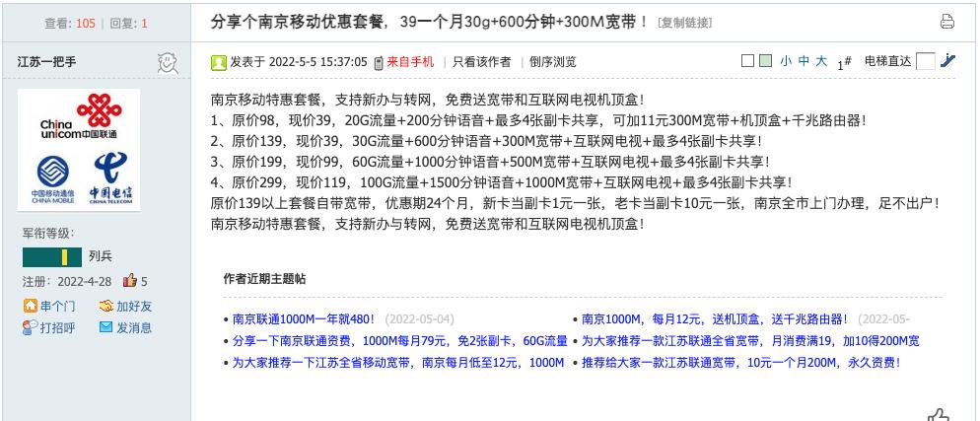Set font size to 大
980x421 pixels.
(821, 61)
